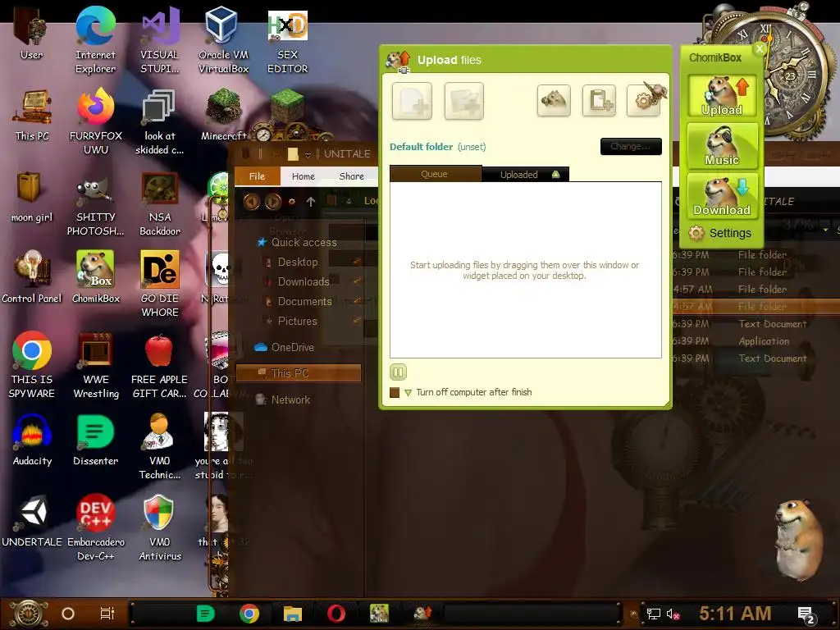Screen dimensions: 840x630
Task: Switch to the Queue tab
Action: pyautogui.click(x=435, y=174)
